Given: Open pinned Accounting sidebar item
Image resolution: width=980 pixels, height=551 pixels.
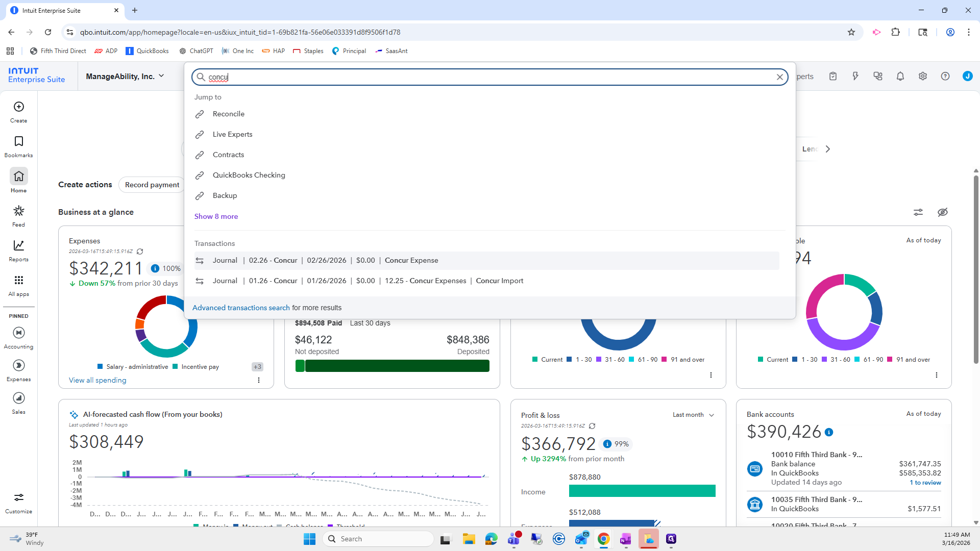Looking at the screenshot, I should 19,333.
